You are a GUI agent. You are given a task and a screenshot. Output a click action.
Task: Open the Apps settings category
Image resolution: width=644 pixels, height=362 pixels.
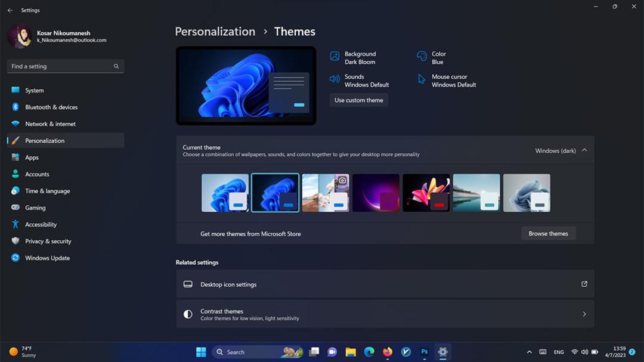[66, 157]
